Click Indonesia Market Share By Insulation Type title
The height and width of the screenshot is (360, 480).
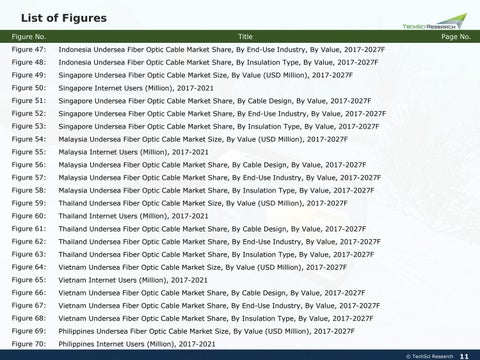tap(218, 62)
